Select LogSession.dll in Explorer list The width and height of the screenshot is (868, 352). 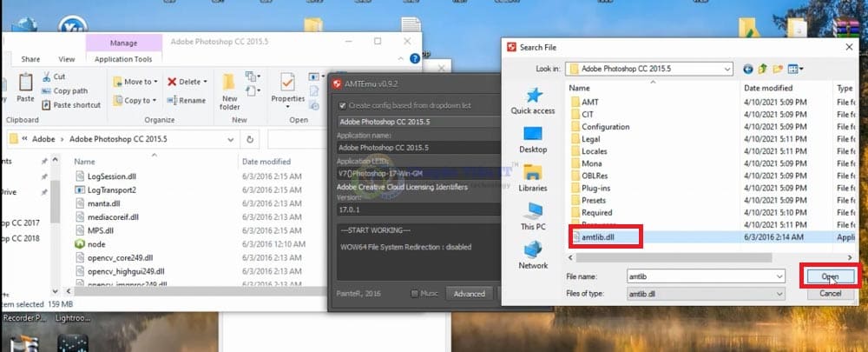click(x=106, y=176)
